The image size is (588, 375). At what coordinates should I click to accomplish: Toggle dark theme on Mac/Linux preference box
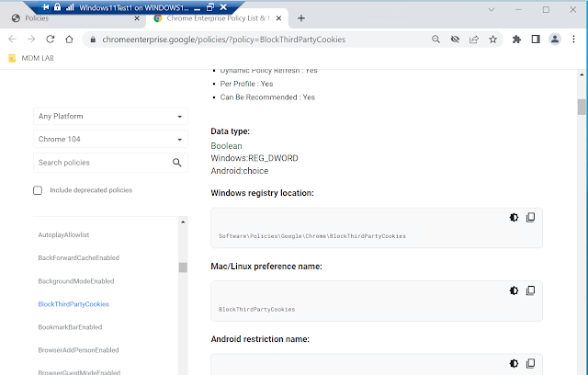514,290
